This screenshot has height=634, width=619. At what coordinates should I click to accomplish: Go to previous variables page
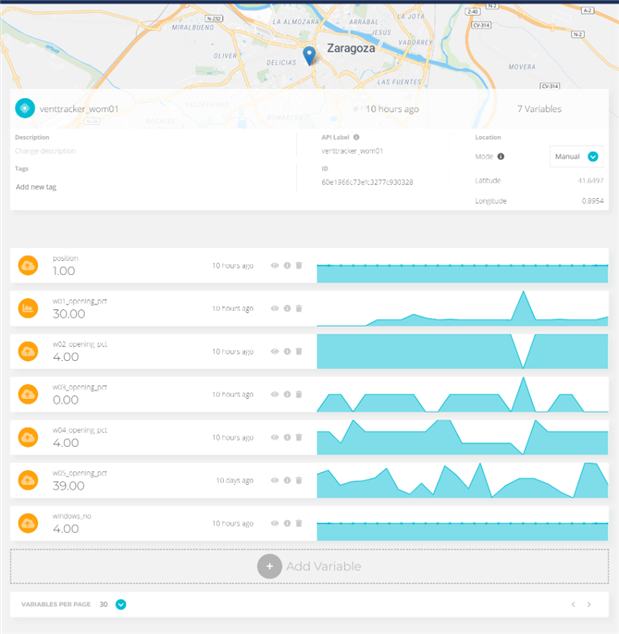pyautogui.click(x=573, y=604)
